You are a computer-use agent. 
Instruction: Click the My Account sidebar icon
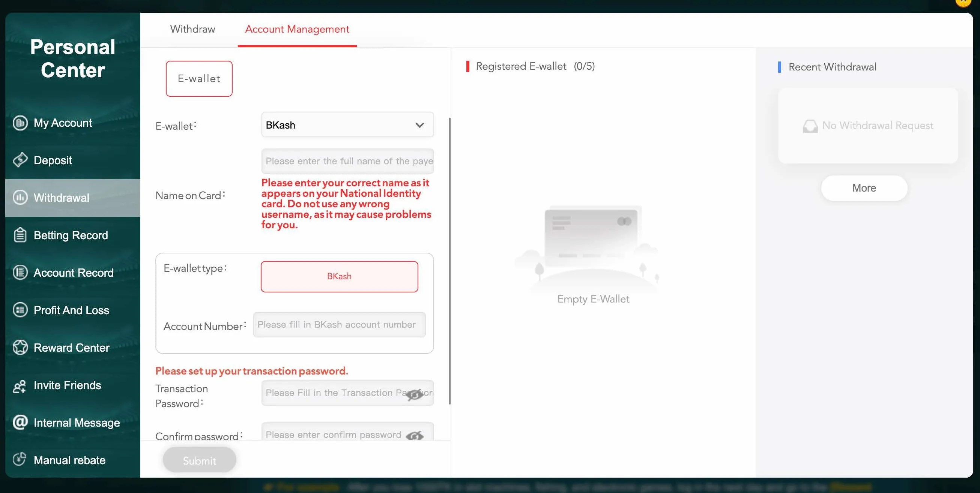click(x=20, y=123)
